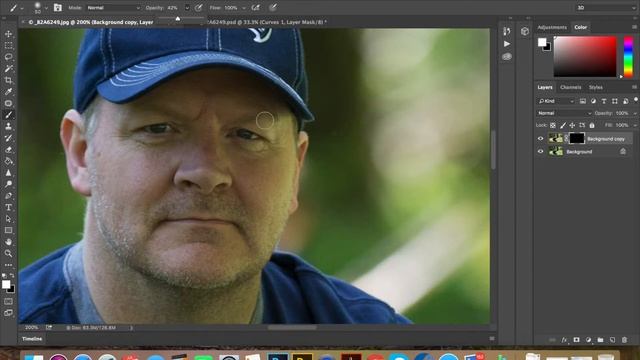Select the Eyedropper tool
Image resolution: width=640 pixels, height=360 pixels.
pyautogui.click(x=8, y=91)
